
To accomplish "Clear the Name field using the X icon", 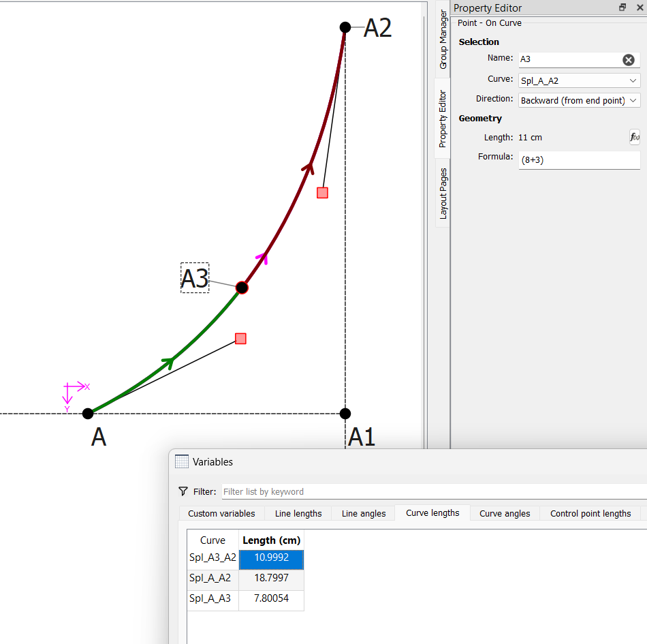I will (628, 60).
